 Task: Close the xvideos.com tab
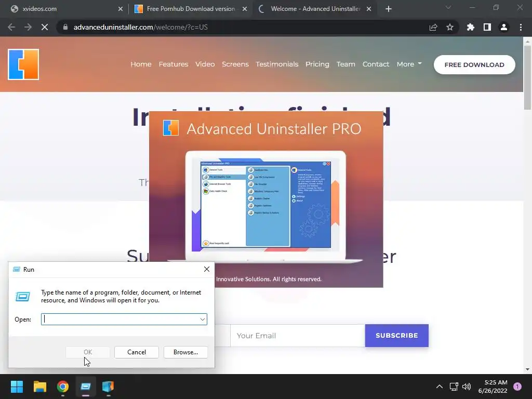[121, 9]
